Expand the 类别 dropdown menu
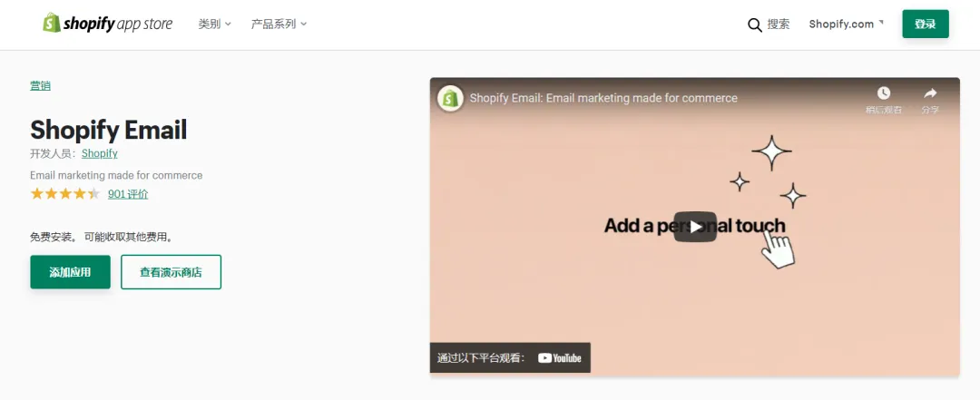 (x=214, y=24)
